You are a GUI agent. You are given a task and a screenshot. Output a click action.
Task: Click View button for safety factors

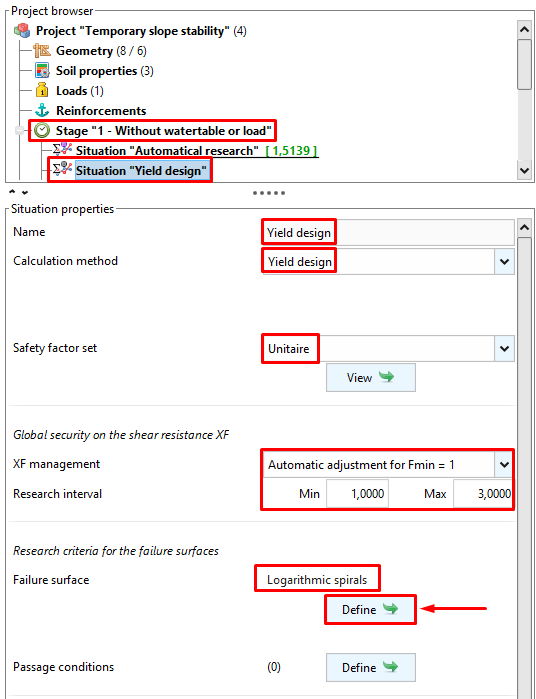click(371, 378)
